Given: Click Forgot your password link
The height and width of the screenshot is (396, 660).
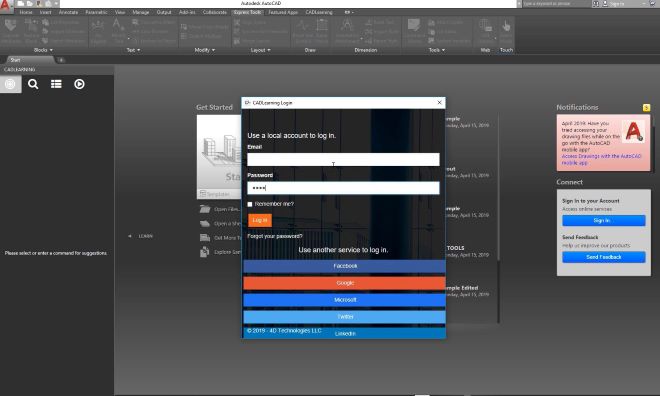Looking at the screenshot, I should [275, 236].
